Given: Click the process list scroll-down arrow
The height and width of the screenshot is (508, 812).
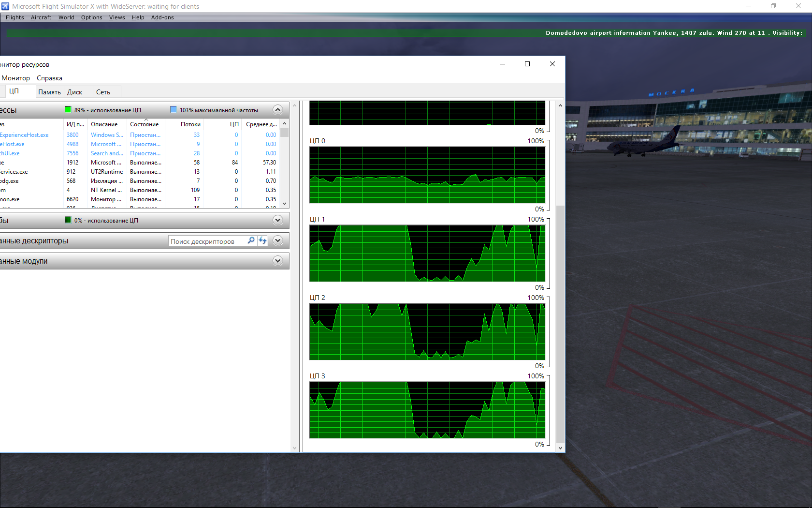Looking at the screenshot, I should (285, 204).
